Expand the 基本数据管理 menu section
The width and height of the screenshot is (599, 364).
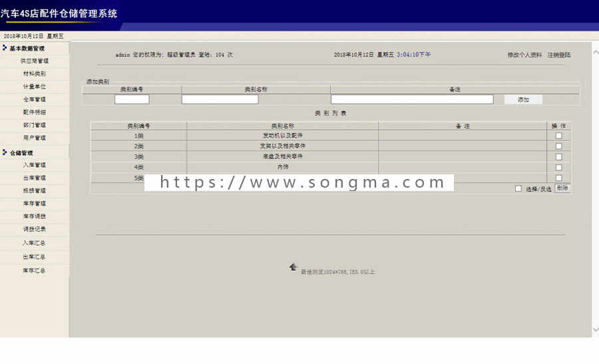click(x=27, y=49)
